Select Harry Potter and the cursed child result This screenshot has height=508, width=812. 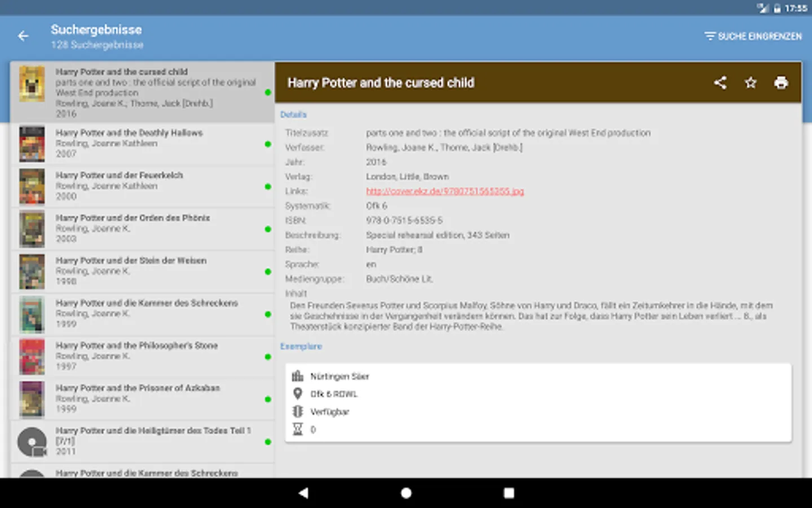(142, 92)
